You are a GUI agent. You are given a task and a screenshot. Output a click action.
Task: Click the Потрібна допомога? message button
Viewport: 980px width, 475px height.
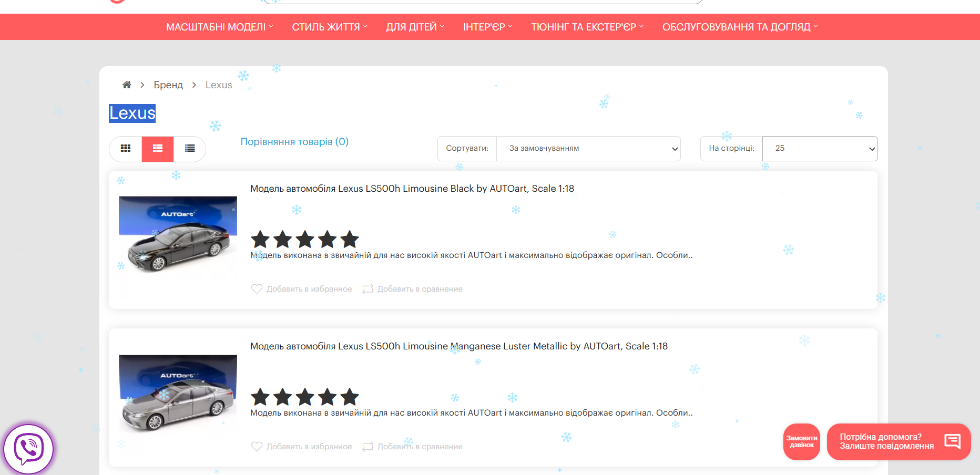(x=899, y=442)
